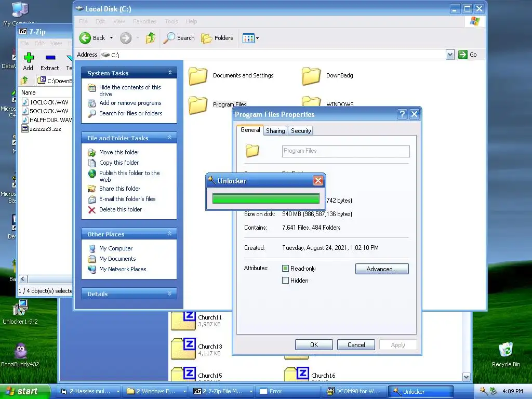The width and height of the screenshot is (532, 399).
Task: Open My Computer in Other Places
Action: coord(116,248)
